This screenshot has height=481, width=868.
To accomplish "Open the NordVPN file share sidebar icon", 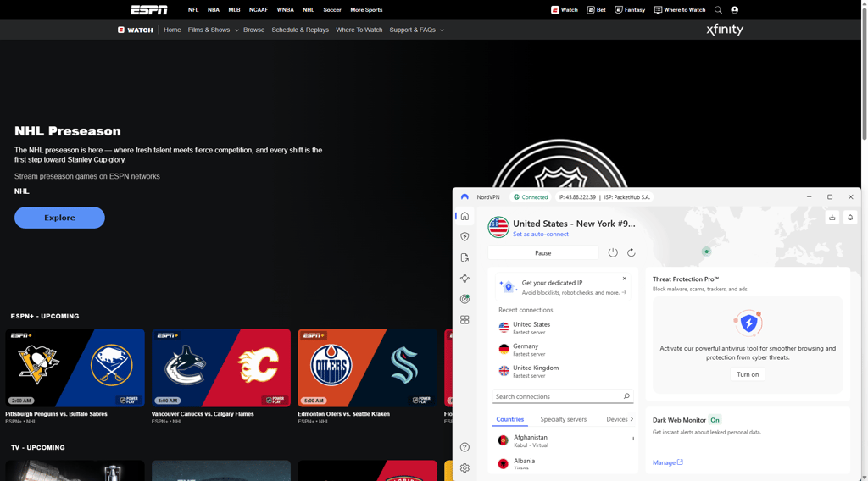I will [x=465, y=257].
